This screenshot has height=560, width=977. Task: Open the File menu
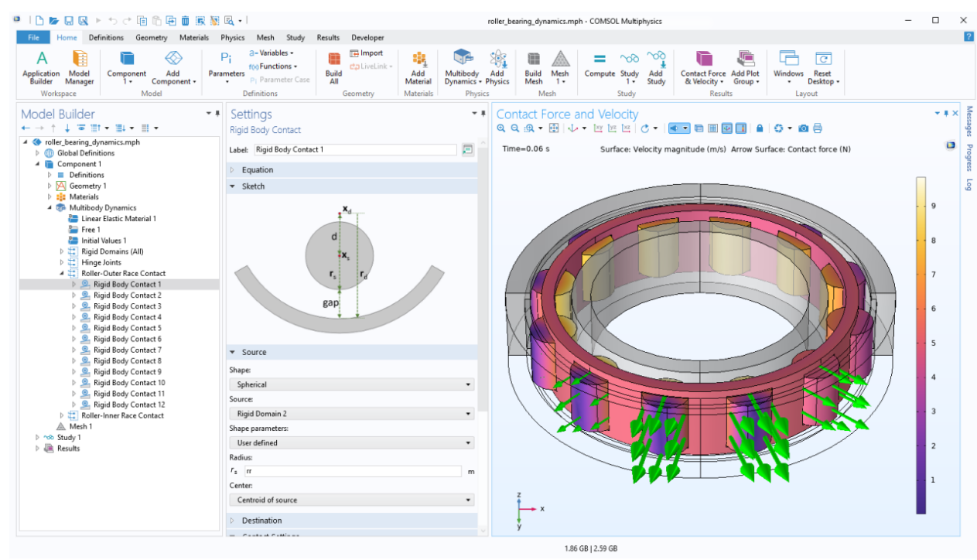tap(33, 37)
